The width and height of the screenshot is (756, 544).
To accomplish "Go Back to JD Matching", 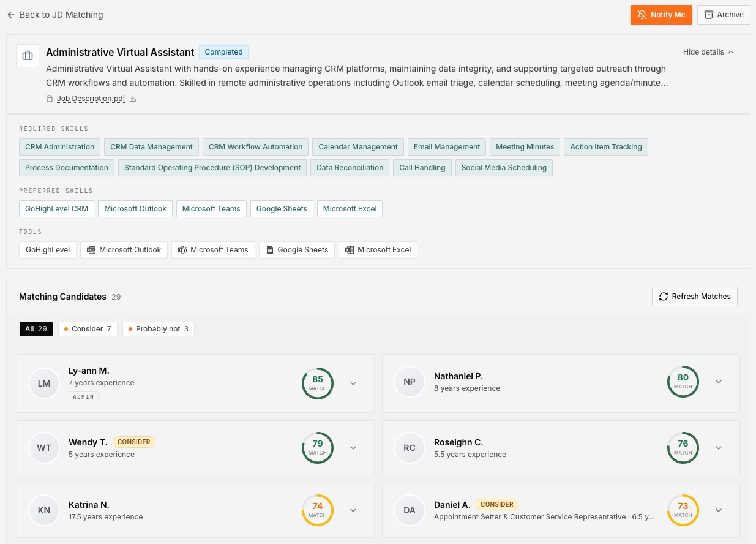I will pos(55,15).
